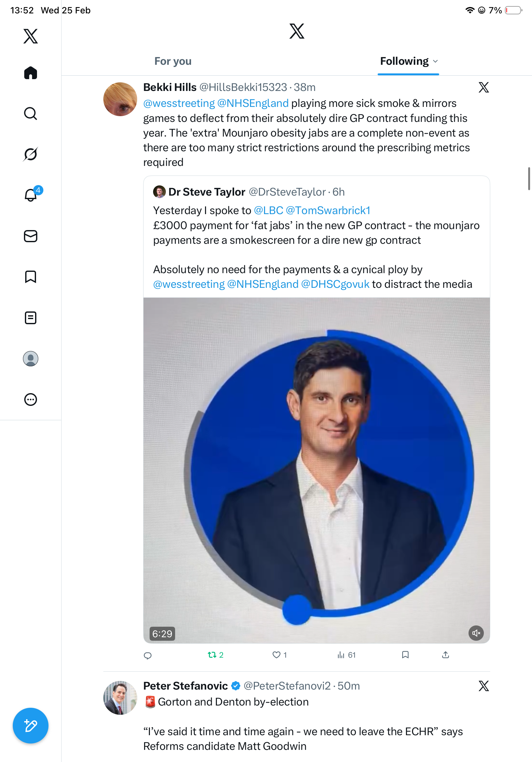
Task: Bookmark Bekki Hills' post
Action: click(x=405, y=655)
